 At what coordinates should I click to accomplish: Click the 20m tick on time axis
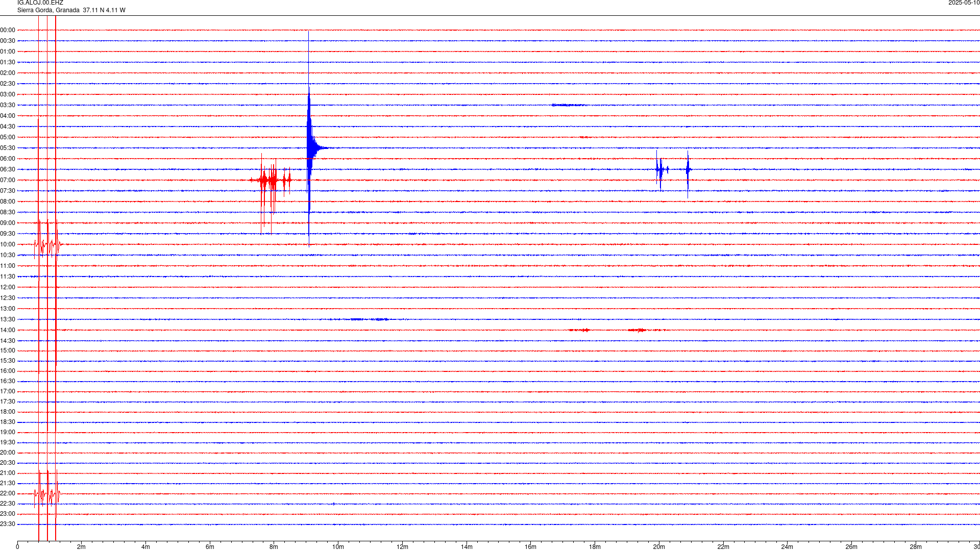[x=659, y=547]
